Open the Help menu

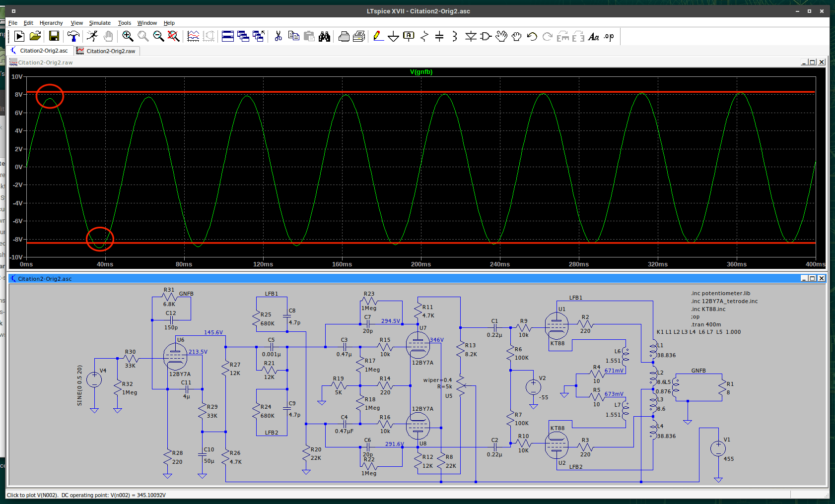tap(169, 23)
